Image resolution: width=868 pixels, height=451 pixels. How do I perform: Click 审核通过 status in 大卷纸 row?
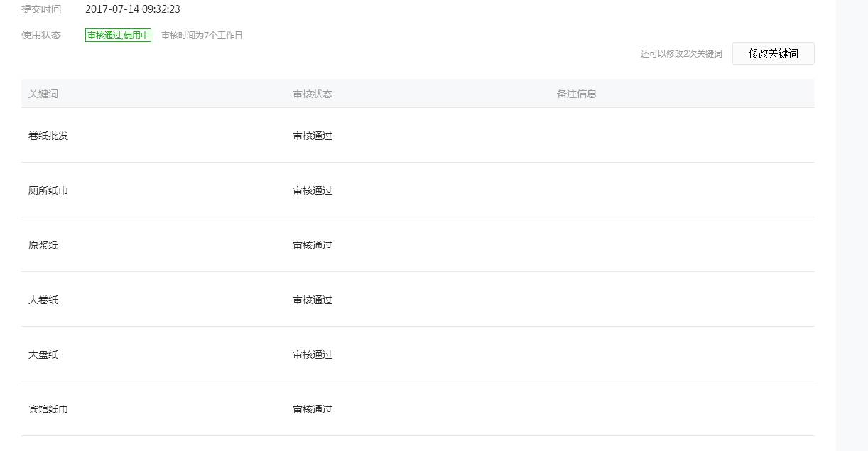click(x=313, y=300)
